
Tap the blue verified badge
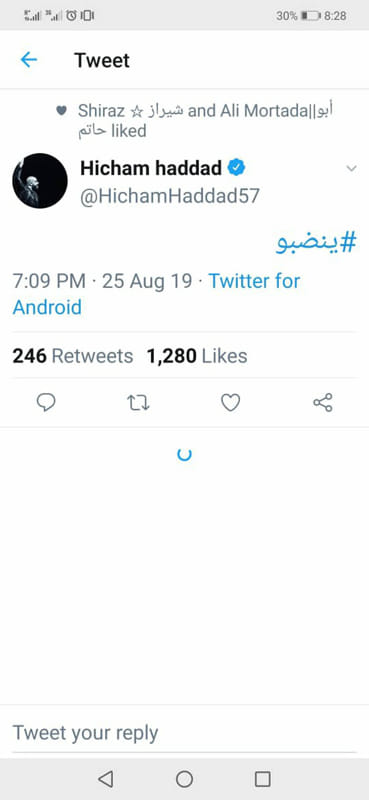[x=236, y=167]
